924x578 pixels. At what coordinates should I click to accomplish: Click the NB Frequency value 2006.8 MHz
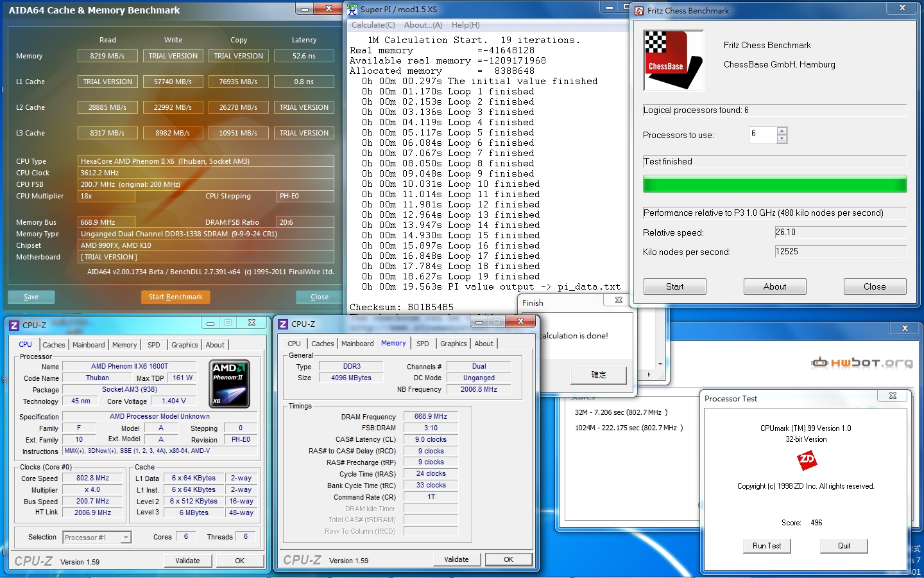479,389
